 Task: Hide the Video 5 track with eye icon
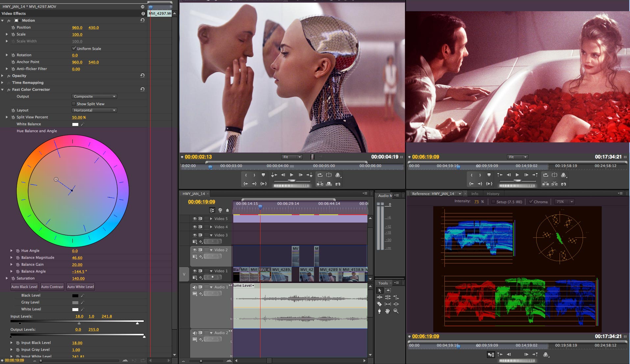[x=194, y=219]
